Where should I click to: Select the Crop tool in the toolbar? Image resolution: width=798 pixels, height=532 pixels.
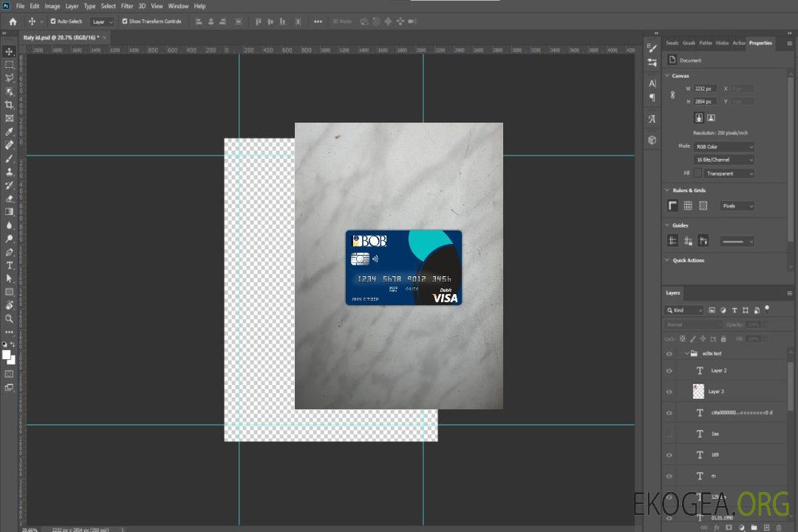point(9,104)
